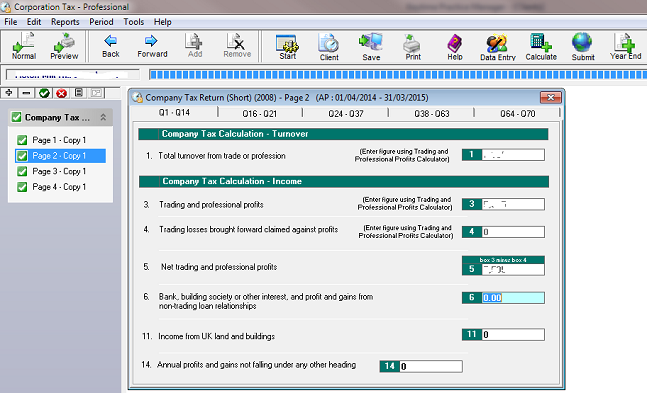The width and height of the screenshot is (647, 393).
Task: Click the 'Net trading and professional profits' label
Action: pos(219,267)
